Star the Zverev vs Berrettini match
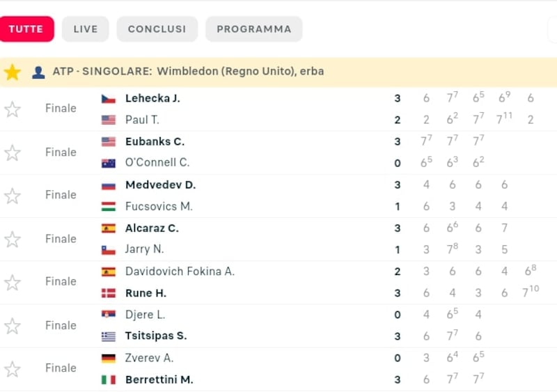Viewport: 557px width, 392px height. point(13,370)
